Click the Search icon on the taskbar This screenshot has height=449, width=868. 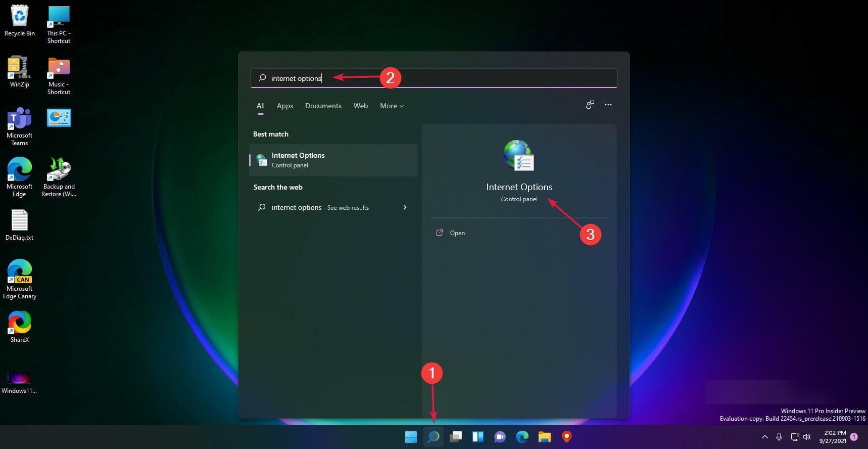[x=433, y=437]
